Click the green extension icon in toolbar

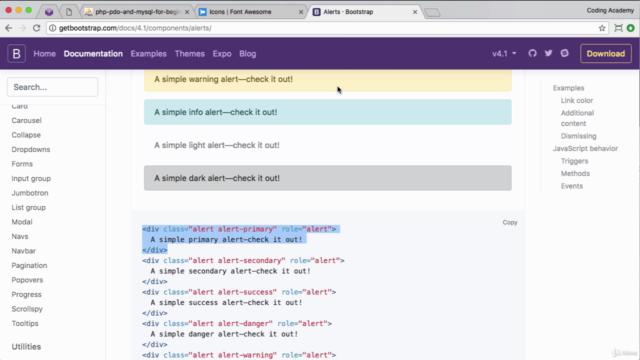[631, 28]
